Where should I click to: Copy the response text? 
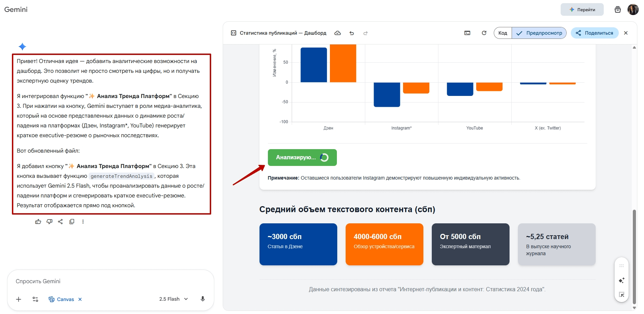tap(72, 222)
